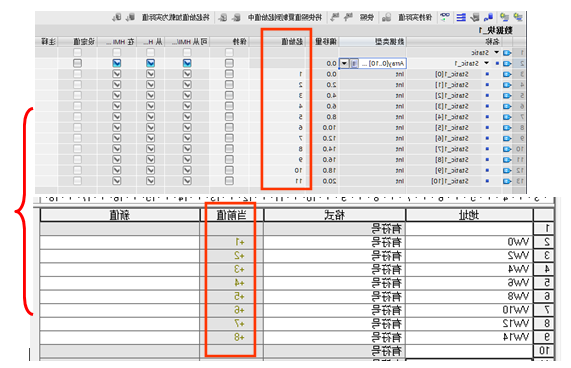Click the new value cell in the VW4 row
Viewport: 571px width, 368px height.
(120, 269)
